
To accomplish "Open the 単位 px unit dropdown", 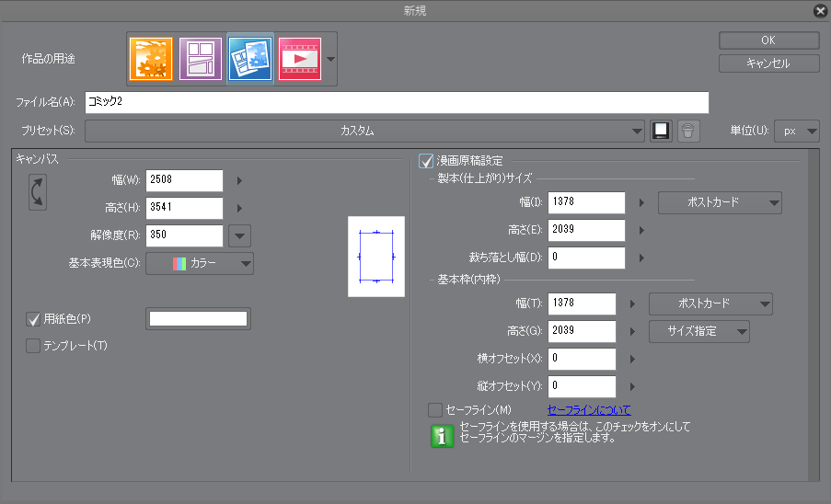I will [797, 131].
